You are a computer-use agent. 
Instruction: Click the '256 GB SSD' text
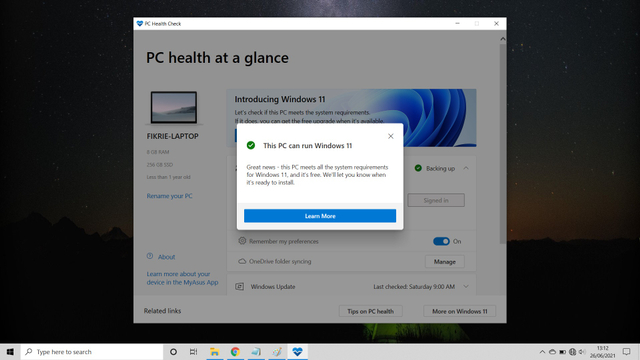(160, 165)
